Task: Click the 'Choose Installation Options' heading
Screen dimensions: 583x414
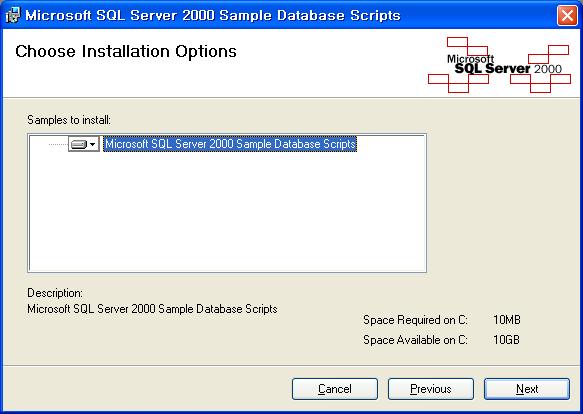Action: pyautogui.click(x=126, y=51)
